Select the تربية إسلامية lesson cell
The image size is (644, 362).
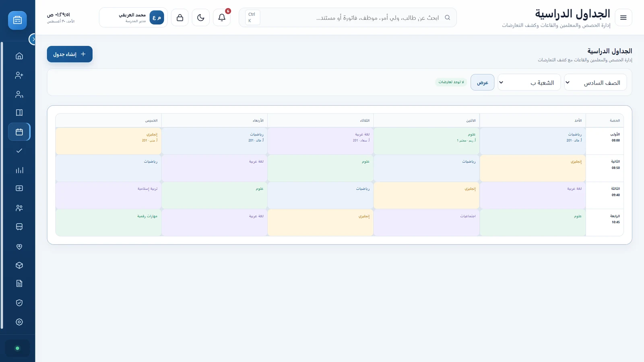[x=109, y=195]
